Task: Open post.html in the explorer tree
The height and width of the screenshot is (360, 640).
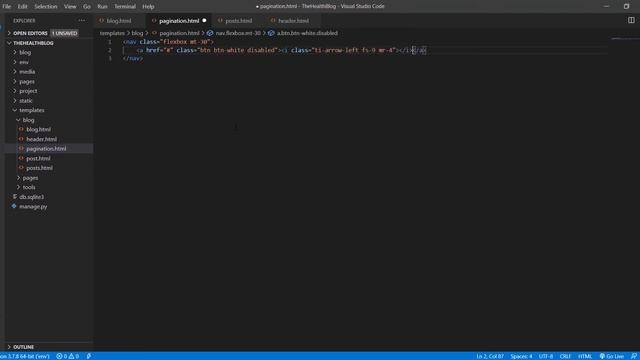Action: coord(38,158)
